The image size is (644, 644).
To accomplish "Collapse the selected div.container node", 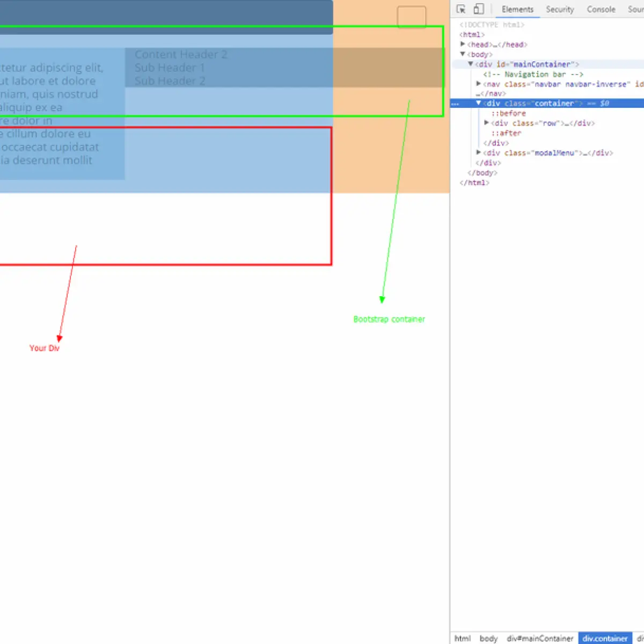I will [479, 103].
